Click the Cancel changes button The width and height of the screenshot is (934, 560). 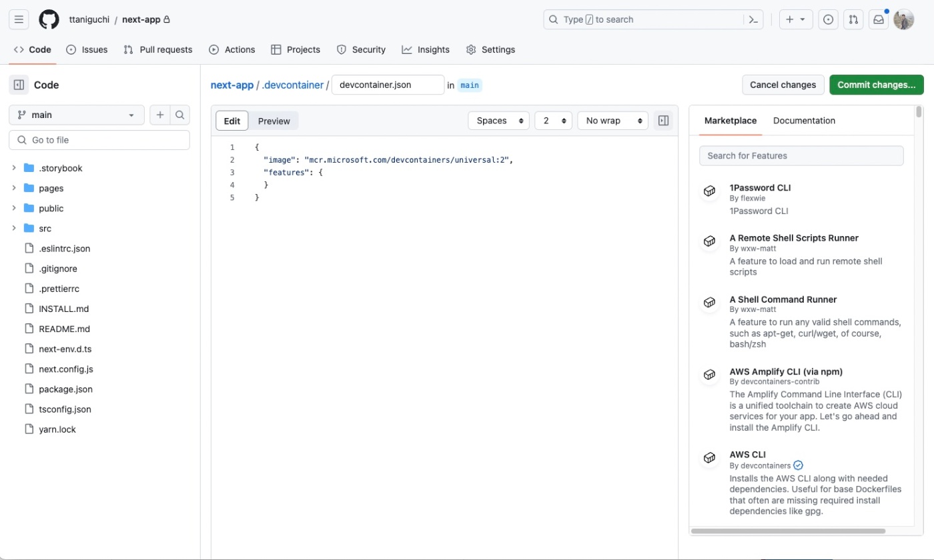(x=783, y=85)
